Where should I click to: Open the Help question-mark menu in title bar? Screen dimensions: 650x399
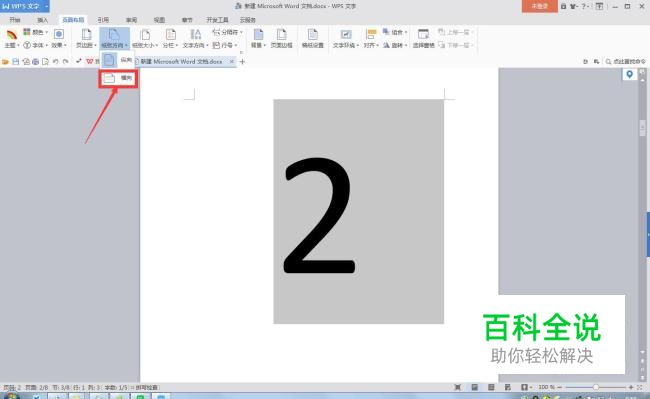(x=584, y=6)
